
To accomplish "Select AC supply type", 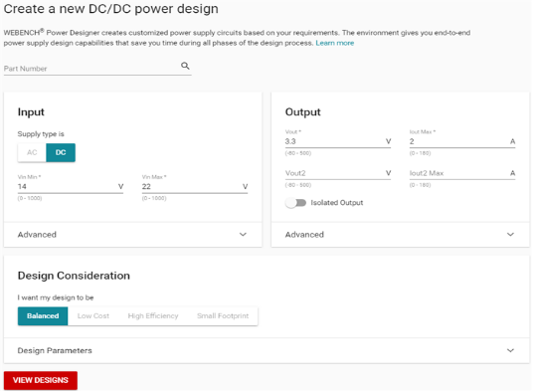I will (x=32, y=152).
